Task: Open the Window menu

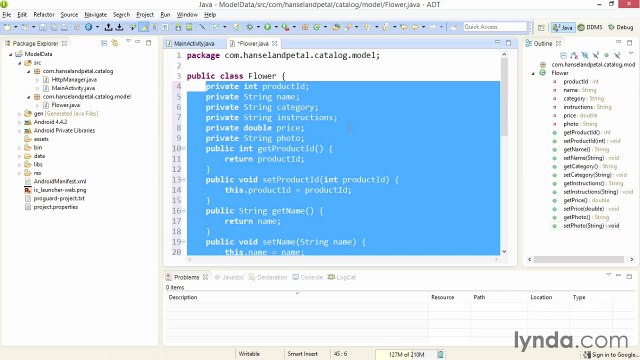Action: click(x=187, y=15)
